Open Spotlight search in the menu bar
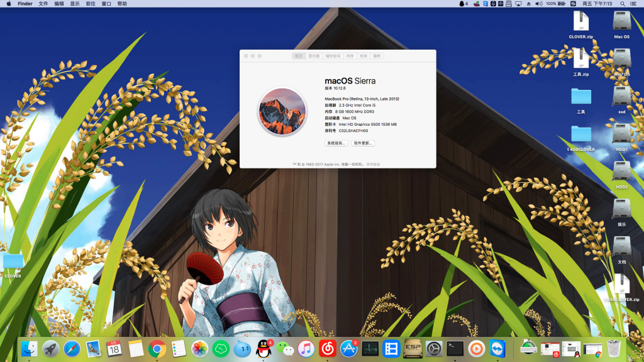This screenshot has height=362, width=644. (623, 4)
